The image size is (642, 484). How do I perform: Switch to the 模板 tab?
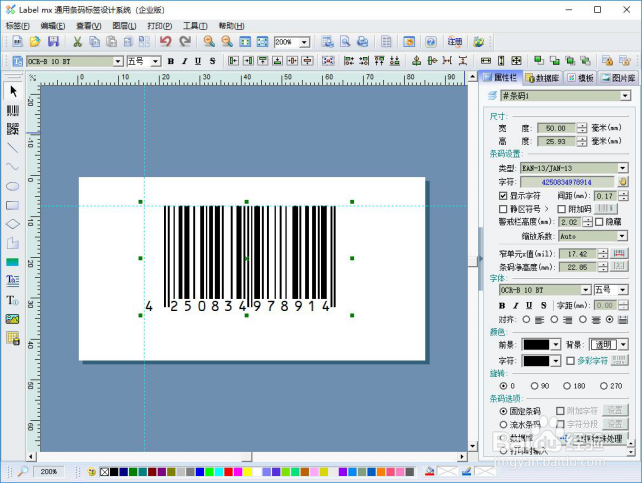pos(581,78)
